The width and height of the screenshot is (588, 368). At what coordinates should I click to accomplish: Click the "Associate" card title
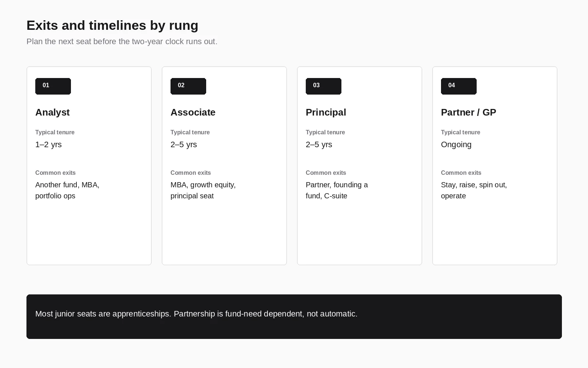click(193, 112)
